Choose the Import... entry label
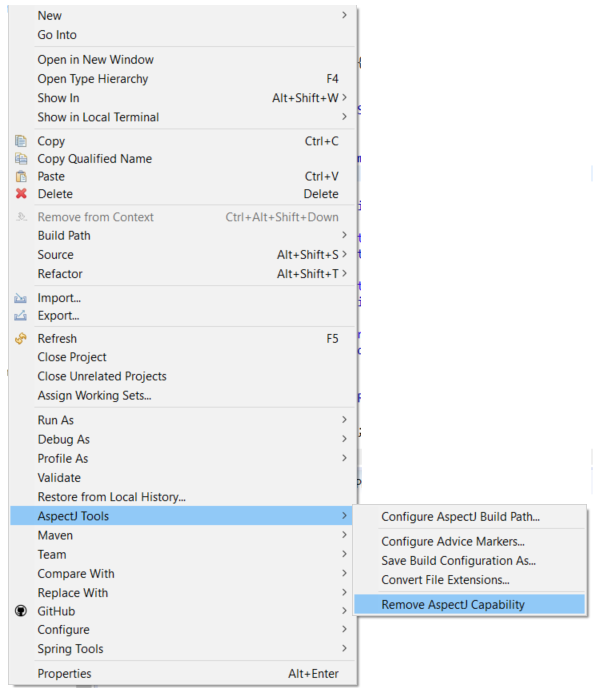The width and height of the screenshot is (614, 691). tap(59, 298)
